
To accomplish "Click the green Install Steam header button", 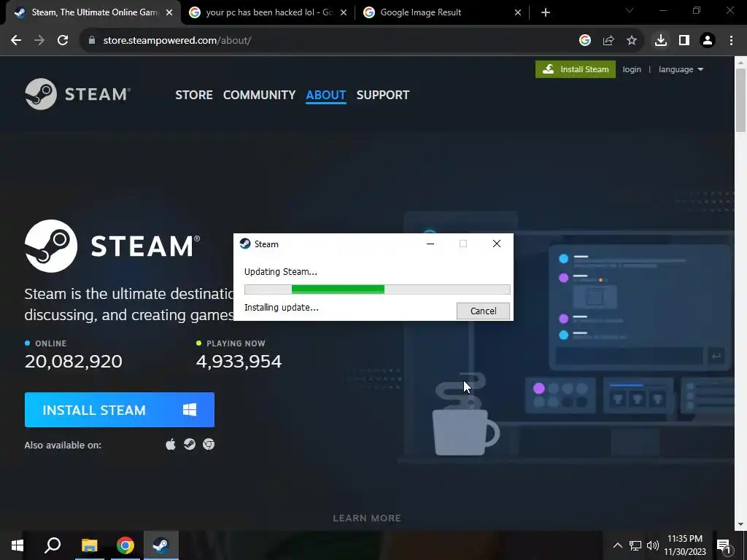I will pyautogui.click(x=576, y=69).
